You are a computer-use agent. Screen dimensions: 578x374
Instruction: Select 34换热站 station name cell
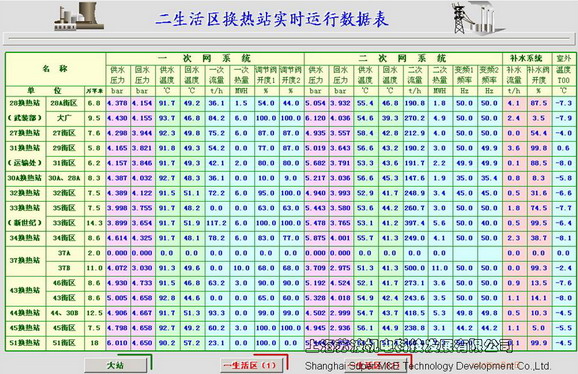(25, 238)
